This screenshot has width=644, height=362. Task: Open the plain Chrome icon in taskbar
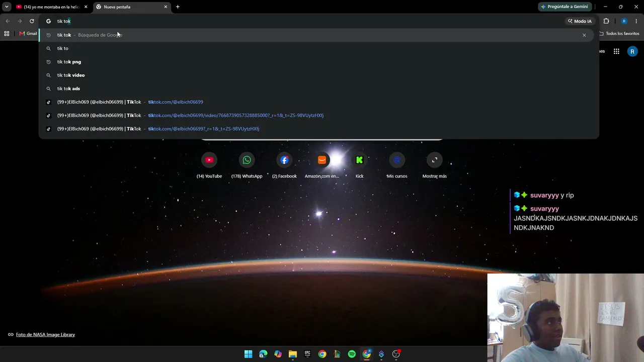[323, 354]
